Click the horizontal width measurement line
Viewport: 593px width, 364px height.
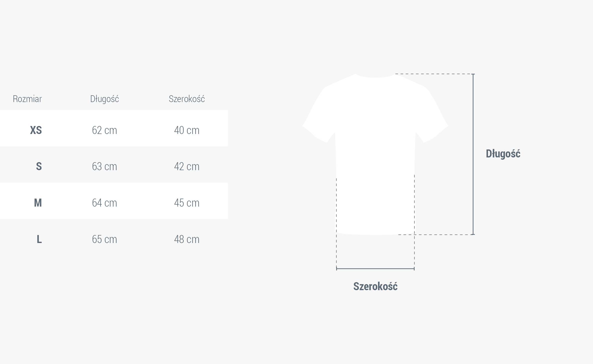pyautogui.click(x=375, y=269)
